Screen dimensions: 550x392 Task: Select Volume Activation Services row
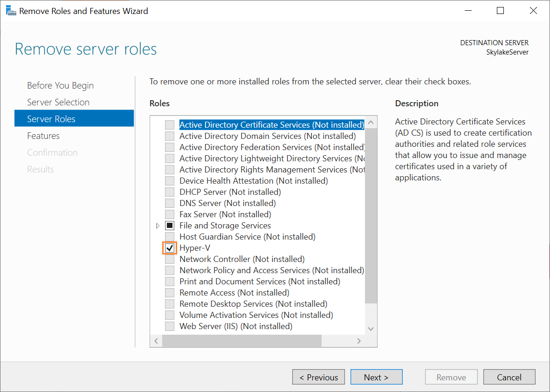point(256,315)
